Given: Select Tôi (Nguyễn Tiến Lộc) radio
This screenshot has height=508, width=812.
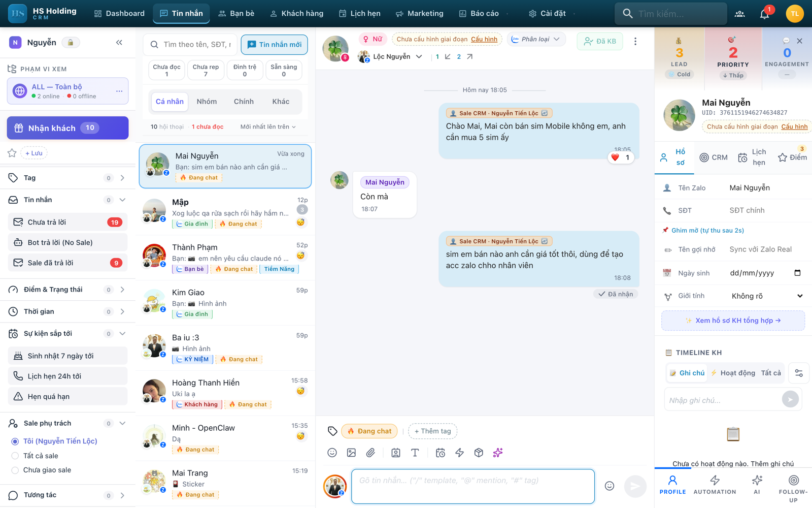Looking at the screenshot, I should 15,441.
